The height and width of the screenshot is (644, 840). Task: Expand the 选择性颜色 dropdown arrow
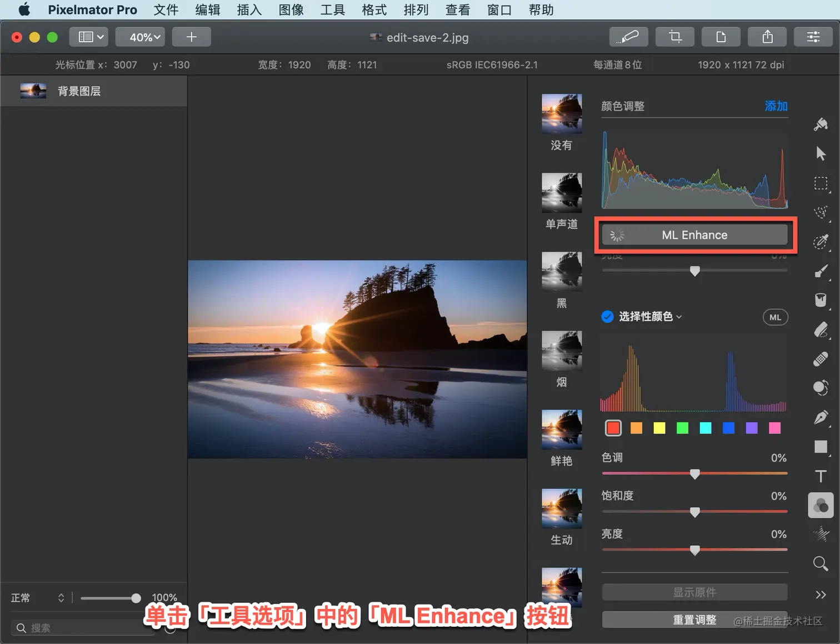679,317
